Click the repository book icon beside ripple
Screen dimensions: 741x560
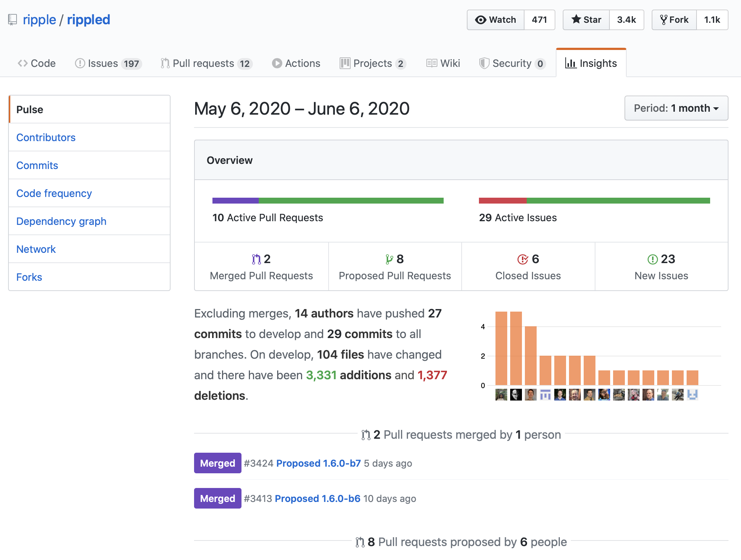[12, 20]
